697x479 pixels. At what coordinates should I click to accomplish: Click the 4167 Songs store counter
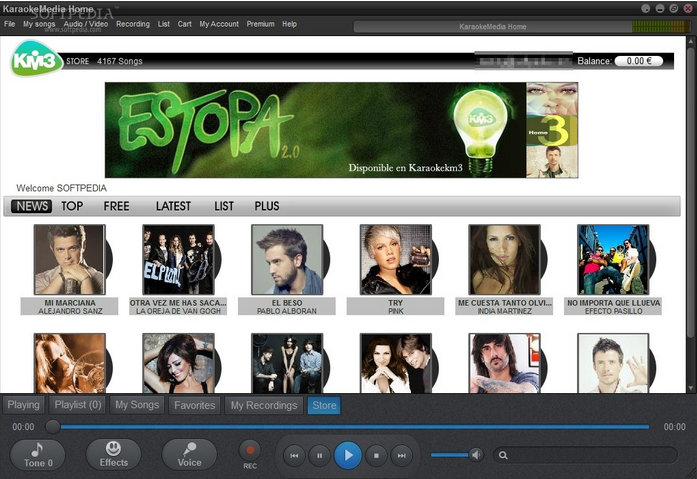point(120,61)
